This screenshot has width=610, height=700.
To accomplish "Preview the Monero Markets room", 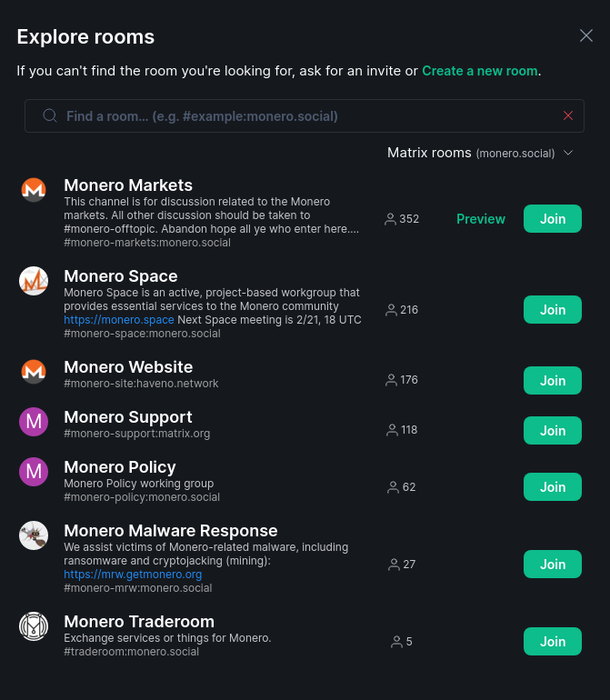I will [x=481, y=219].
